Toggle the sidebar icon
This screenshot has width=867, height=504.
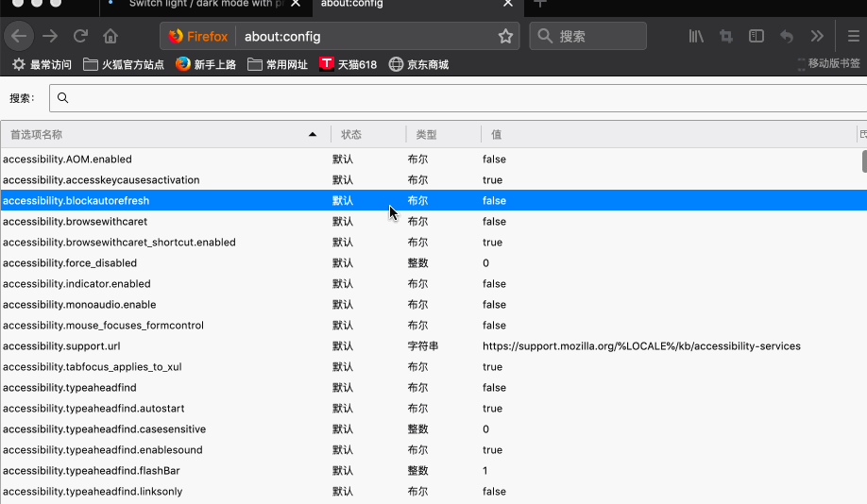[756, 37]
